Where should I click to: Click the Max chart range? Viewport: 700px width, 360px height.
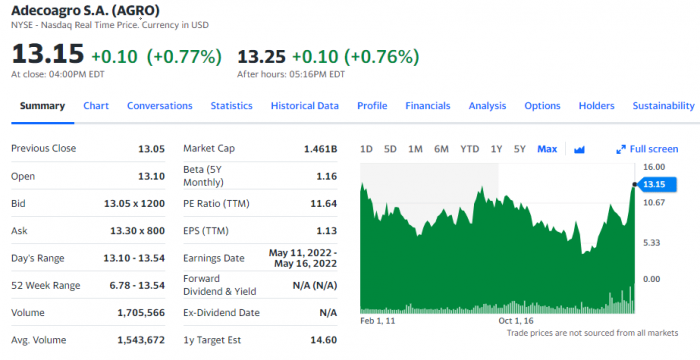coord(547,149)
